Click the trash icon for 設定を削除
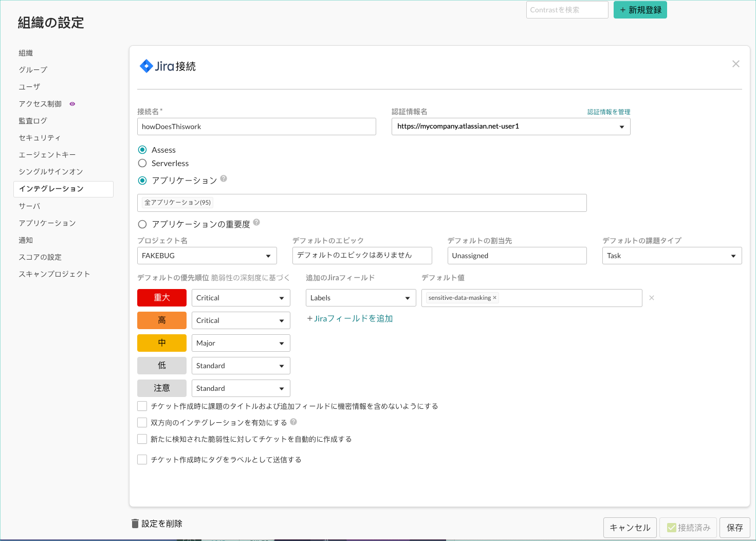The width and height of the screenshot is (756, 541). [x=135, y=524]
